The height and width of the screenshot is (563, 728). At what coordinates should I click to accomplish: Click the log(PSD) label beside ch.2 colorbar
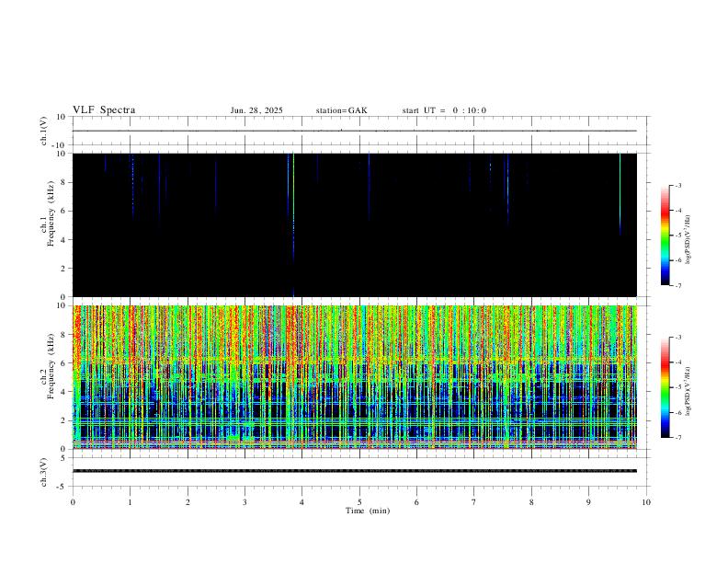click(x=688, y=392)
